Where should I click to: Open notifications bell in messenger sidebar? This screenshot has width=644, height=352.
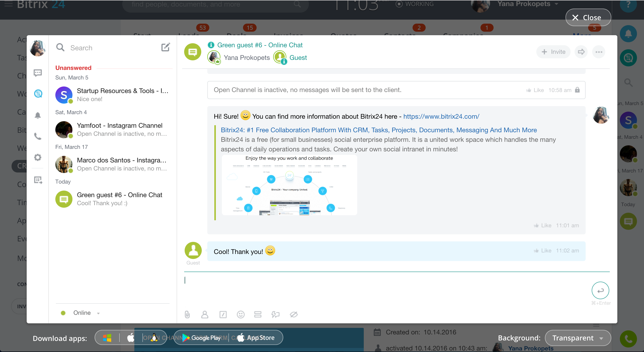pos(38,115)
